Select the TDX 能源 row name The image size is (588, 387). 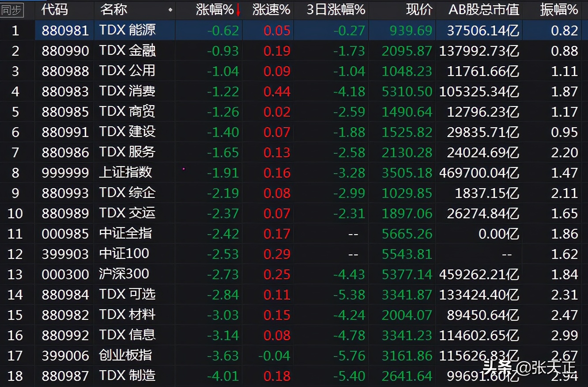click(x=127, y=30)
